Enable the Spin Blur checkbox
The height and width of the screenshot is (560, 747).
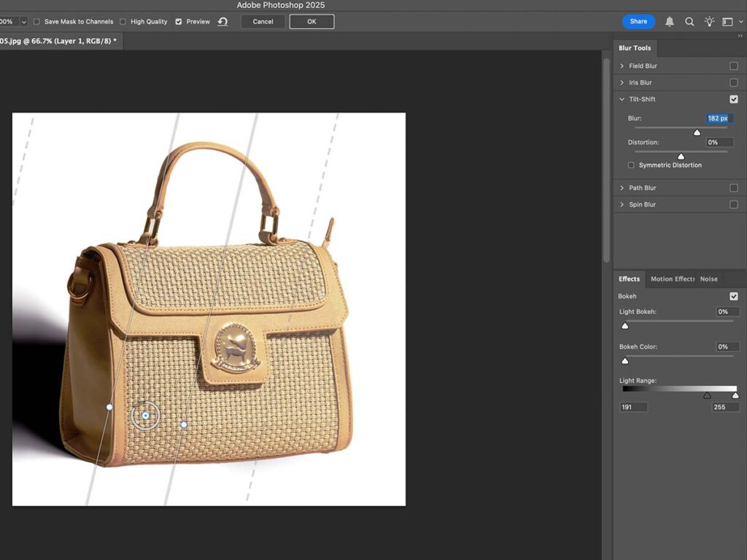pyautogui.click(x=734, y=204)
